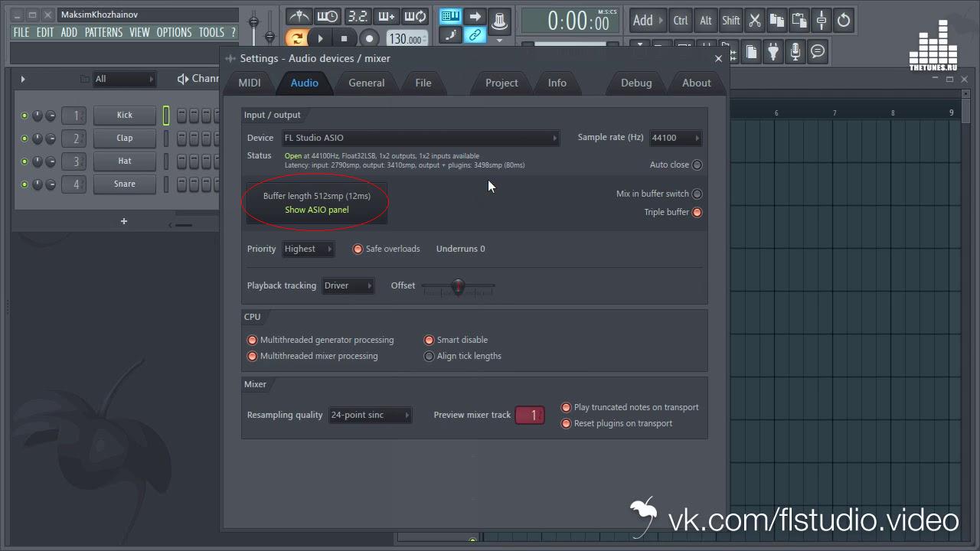This screenshot has height=551, width=980.
Task: Switch to the Debug settings tab
Action: 636,83
